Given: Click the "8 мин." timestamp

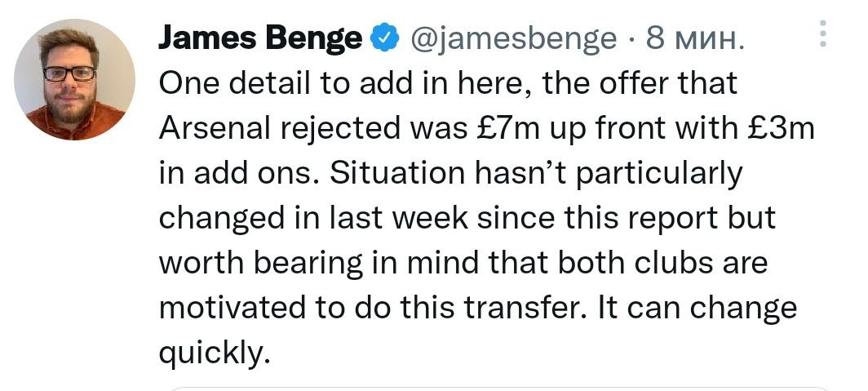Looking at the screenshot, I should (694, 37).
